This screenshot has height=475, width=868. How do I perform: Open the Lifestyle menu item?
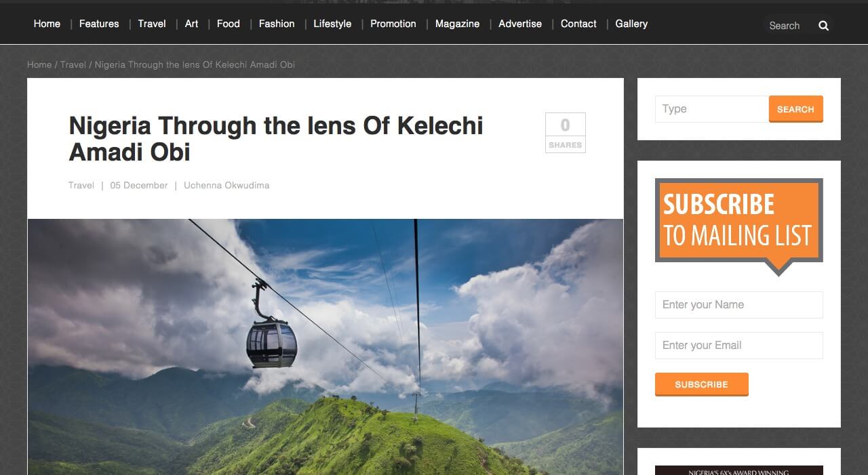pyautogui.click(x=332, y=24)
